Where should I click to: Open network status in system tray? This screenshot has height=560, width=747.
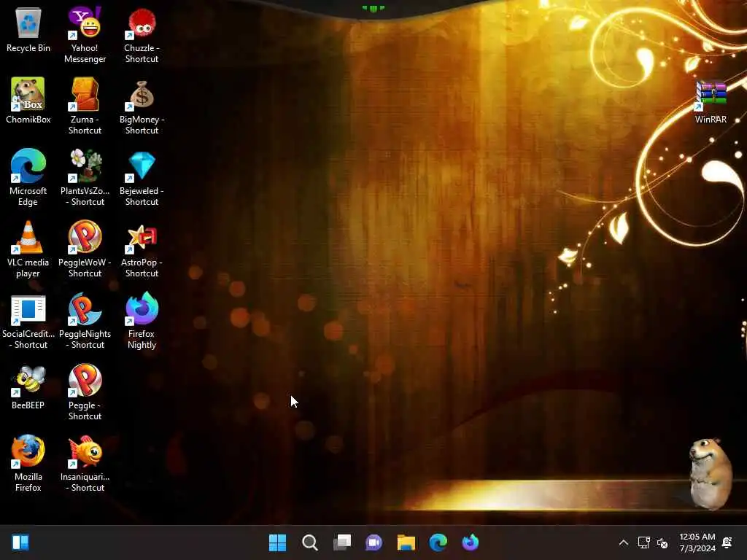click(x=643, y=542)
